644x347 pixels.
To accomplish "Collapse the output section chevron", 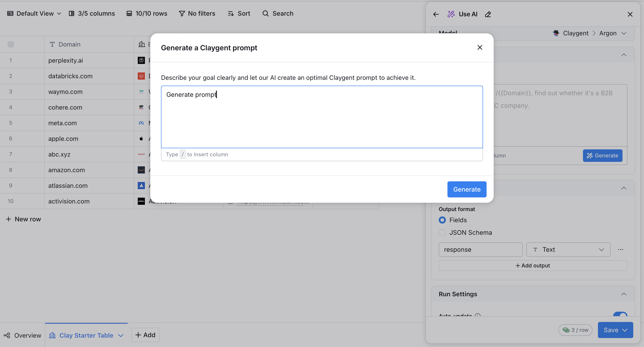I will [624, 188].
